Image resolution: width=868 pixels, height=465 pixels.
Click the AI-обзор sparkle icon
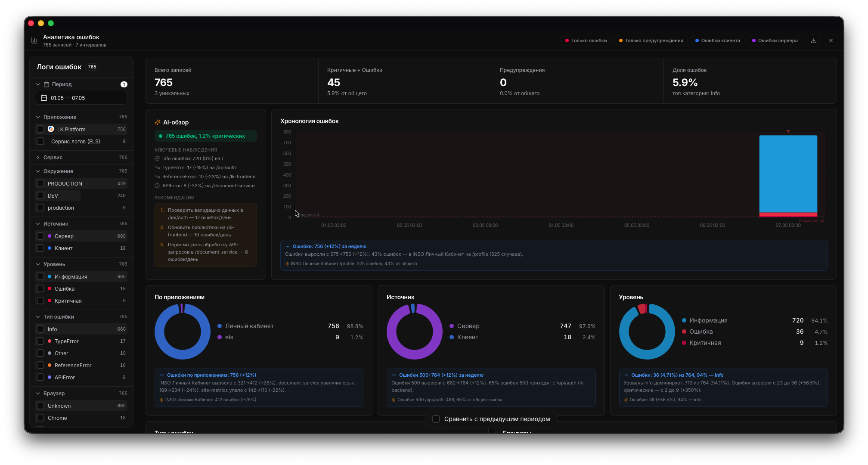(x=158, y=122)
